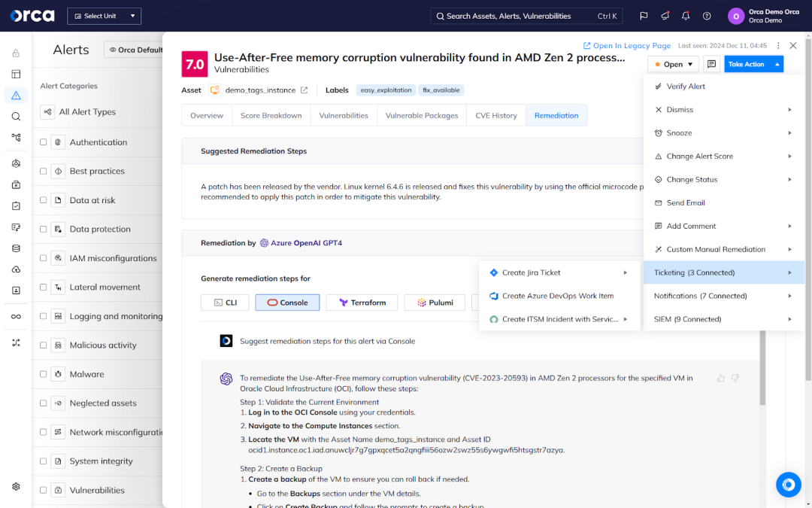Viewport: 812px width, 508px height.
Task: Open the Select Unit dropdown
Action: pyautogui.click(x=104, y=16)
